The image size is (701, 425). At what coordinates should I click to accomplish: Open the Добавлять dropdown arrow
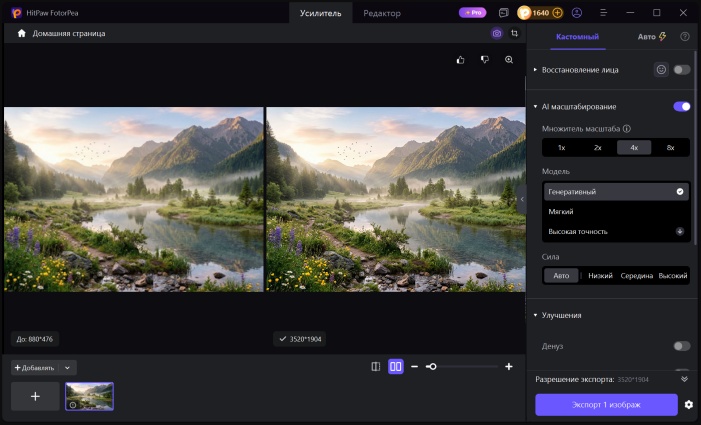[68, 368]
